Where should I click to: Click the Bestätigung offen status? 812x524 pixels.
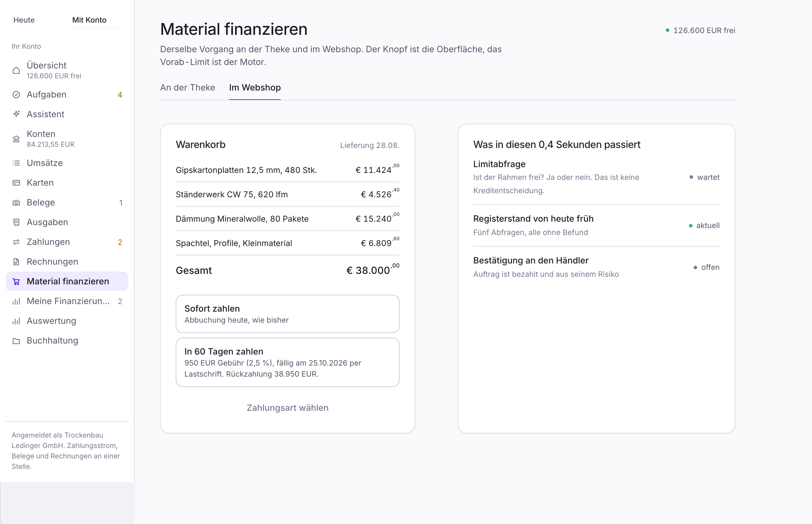tap(707, 268)
